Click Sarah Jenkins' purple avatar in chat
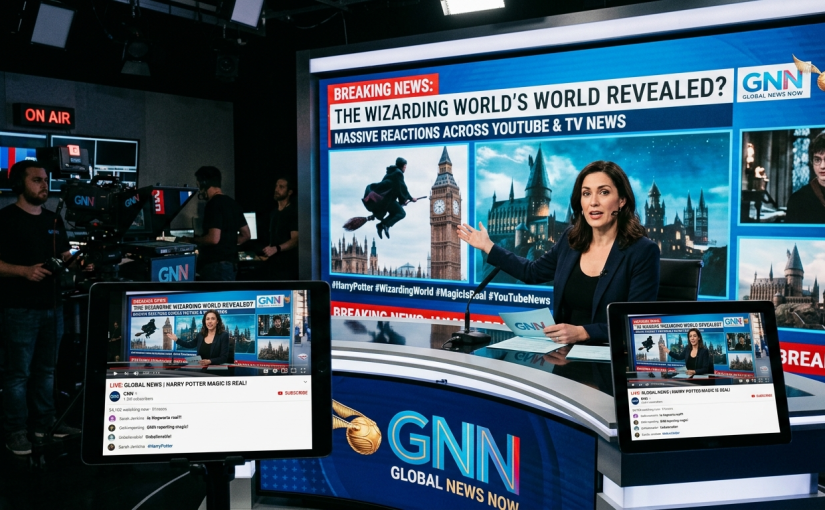 point(112,418)
